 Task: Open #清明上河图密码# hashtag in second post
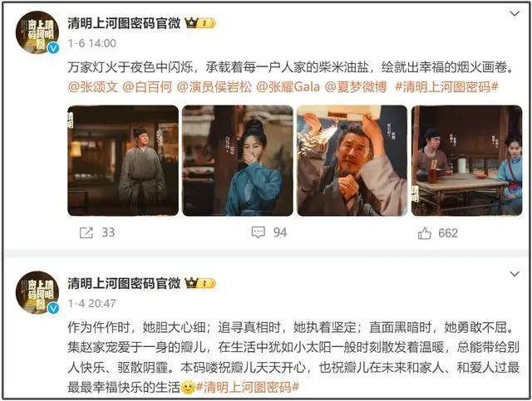[248, 387]
